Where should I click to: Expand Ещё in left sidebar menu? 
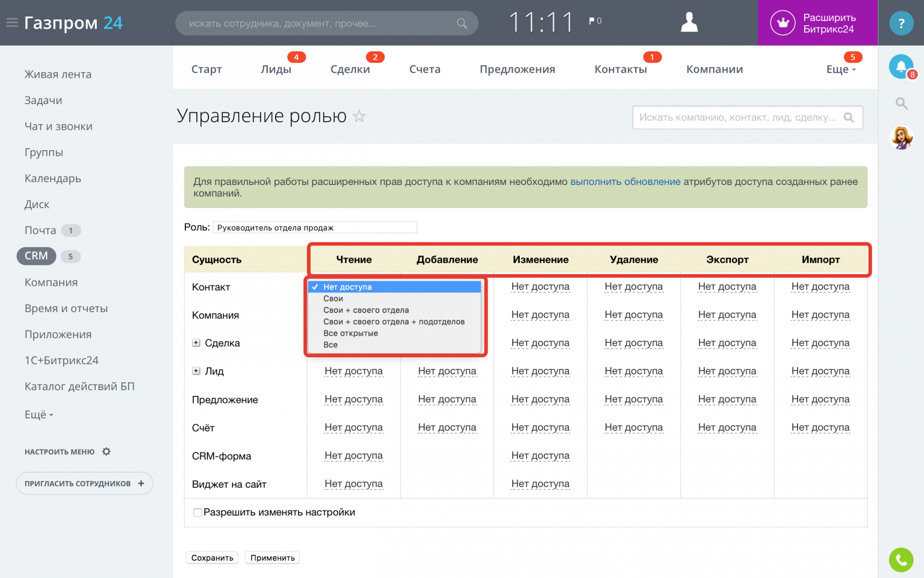pyautogui.click(x=38, y=415)
